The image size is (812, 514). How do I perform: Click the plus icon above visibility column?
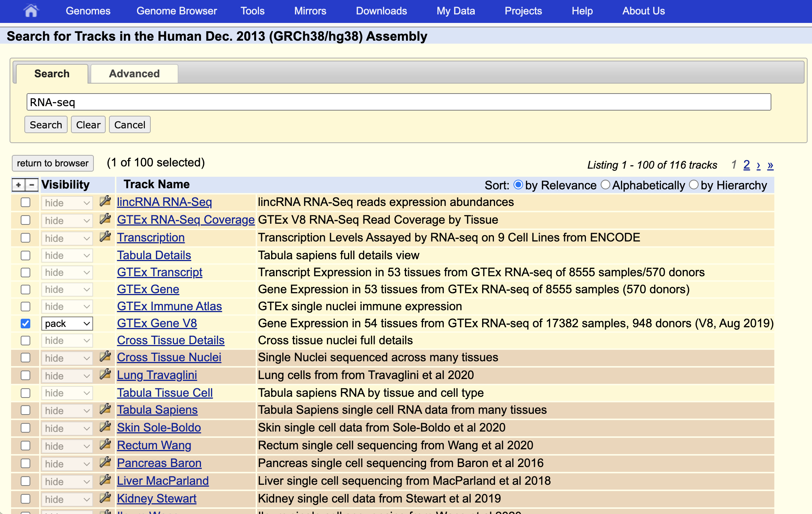click(18, 185)
